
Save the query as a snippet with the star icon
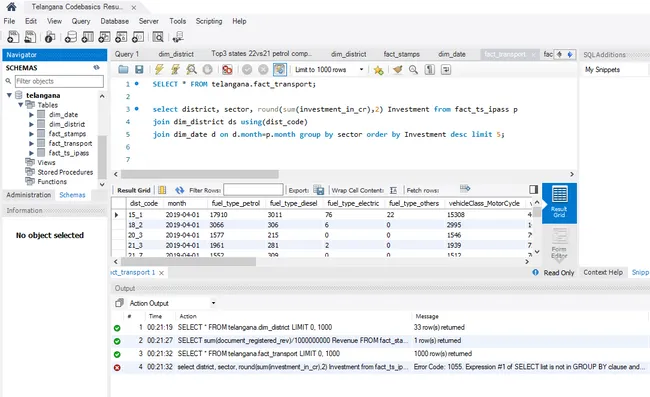pos(378,70)
